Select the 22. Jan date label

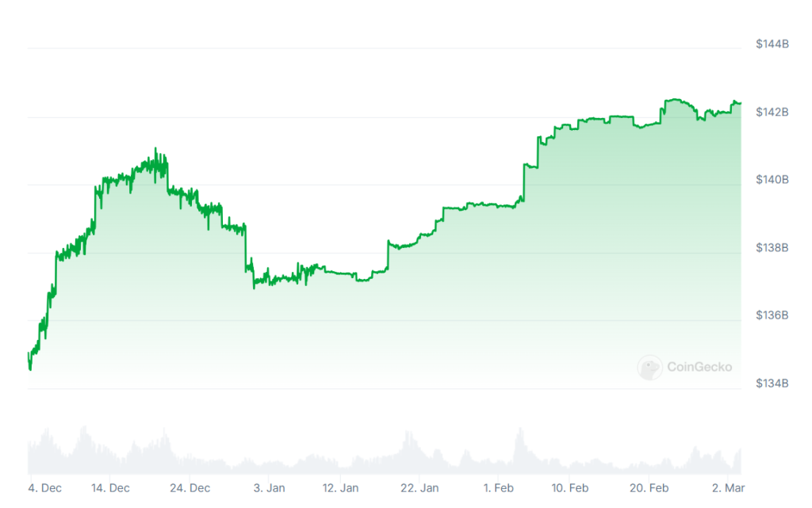click(419, 487)
